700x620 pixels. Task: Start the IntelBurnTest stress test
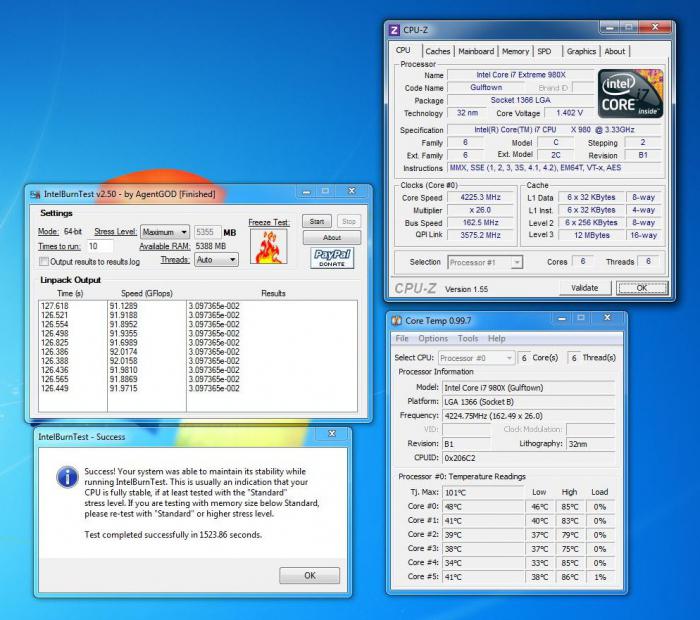click(315, 221)
